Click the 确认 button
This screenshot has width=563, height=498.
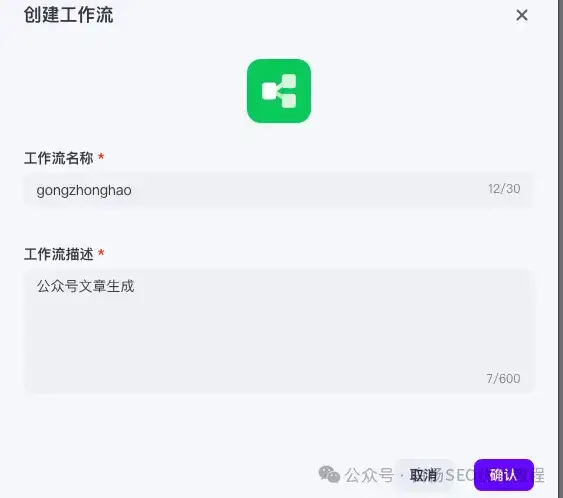point(504,475)
